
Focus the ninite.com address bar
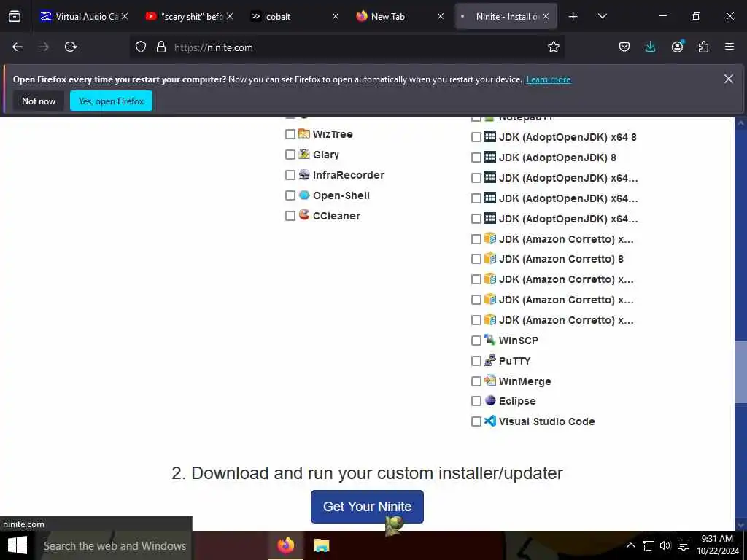click(x=348, y=47)
